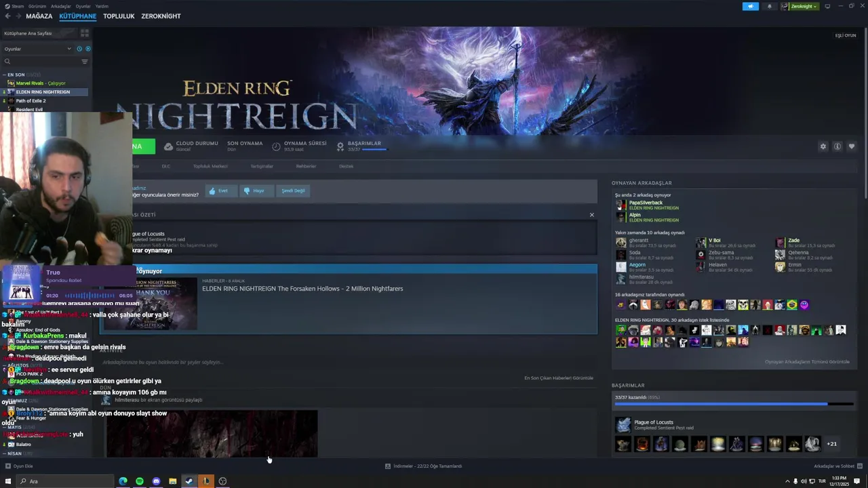Open notifications bell icon

(x=769, y=6)
